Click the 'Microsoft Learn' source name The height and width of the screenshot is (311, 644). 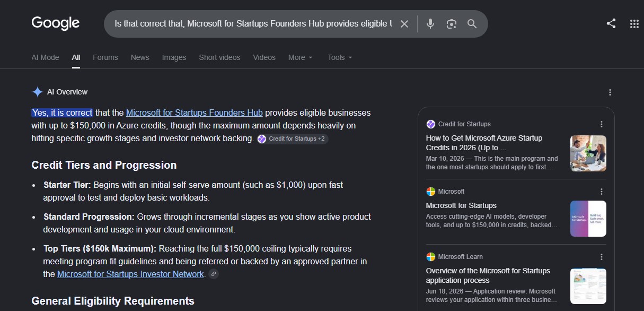(461, 257)
